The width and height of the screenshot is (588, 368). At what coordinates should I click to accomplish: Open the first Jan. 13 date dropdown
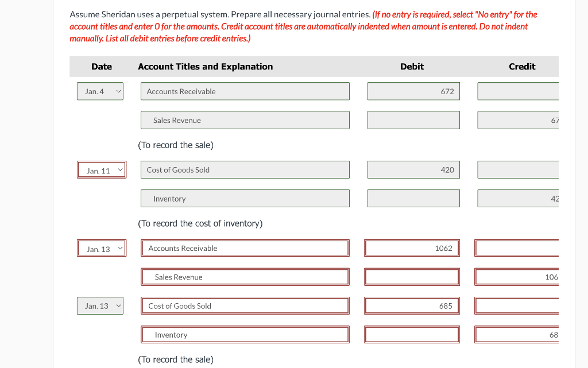click(x=102, y=248)
